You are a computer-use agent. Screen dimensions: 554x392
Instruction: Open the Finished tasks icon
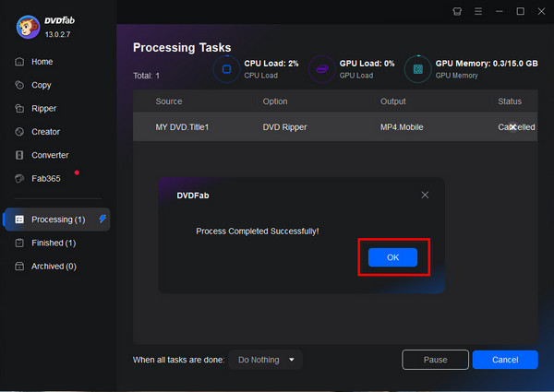pos(19,243)
